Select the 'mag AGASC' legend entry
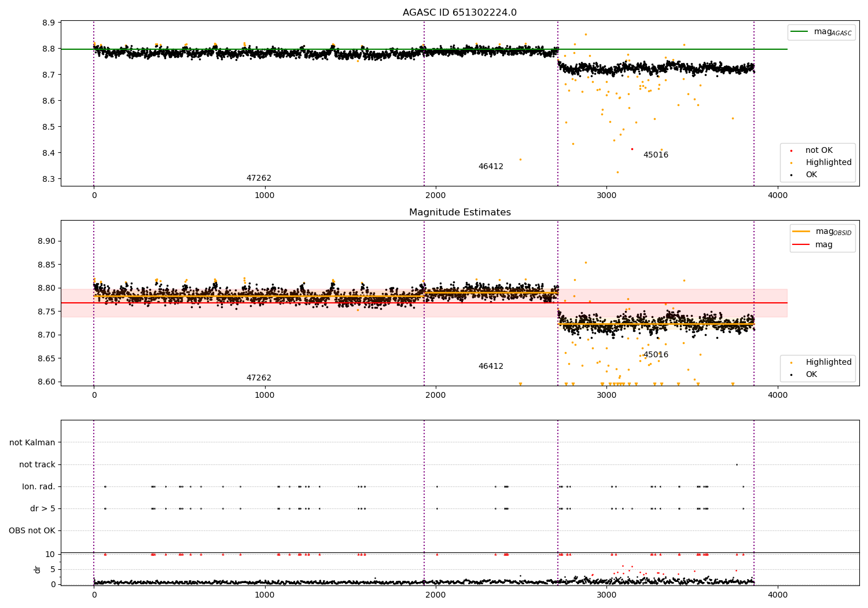 tap(821, 32)
